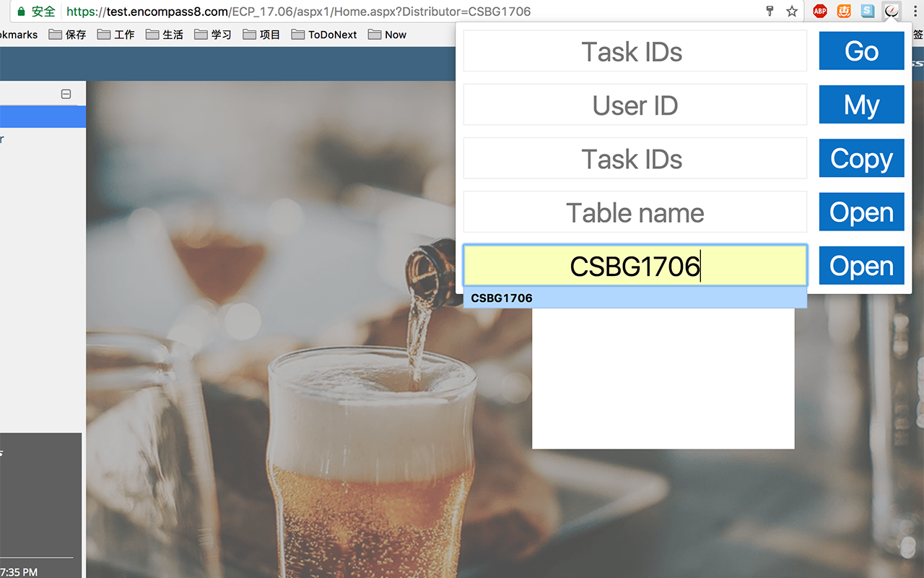Click the browser address bar URL
Viewport: 924px width, 578px height.
pos(299,12)
